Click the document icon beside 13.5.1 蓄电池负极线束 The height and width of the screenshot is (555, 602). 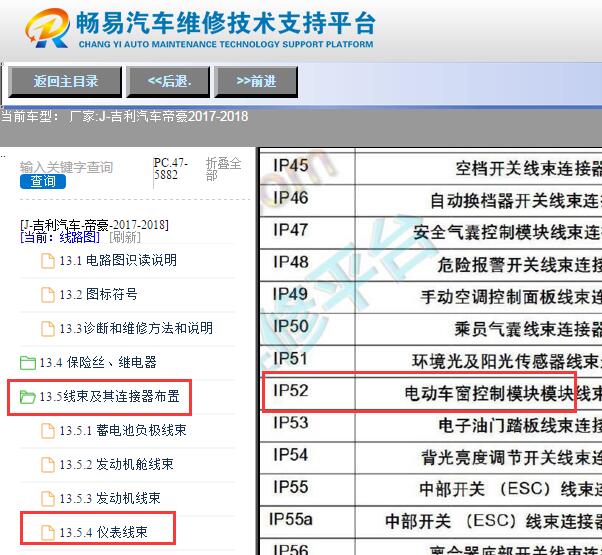point(48,431)
